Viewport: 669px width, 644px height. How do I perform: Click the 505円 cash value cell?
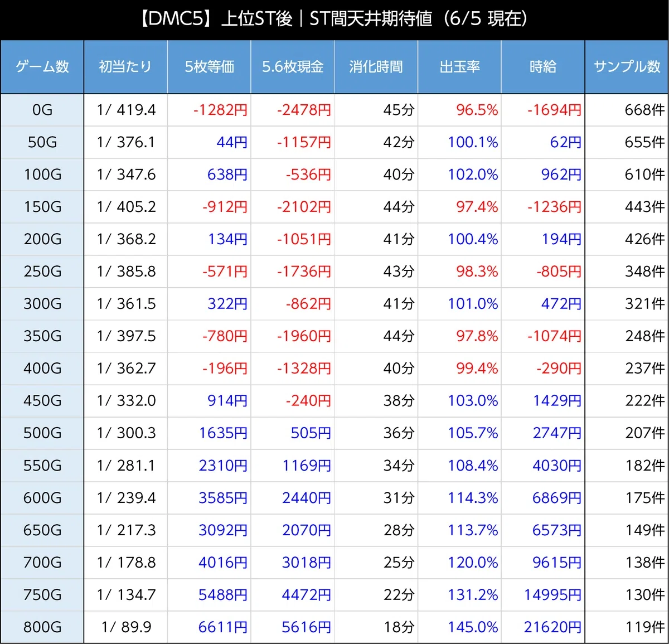[x=293, y=433]
